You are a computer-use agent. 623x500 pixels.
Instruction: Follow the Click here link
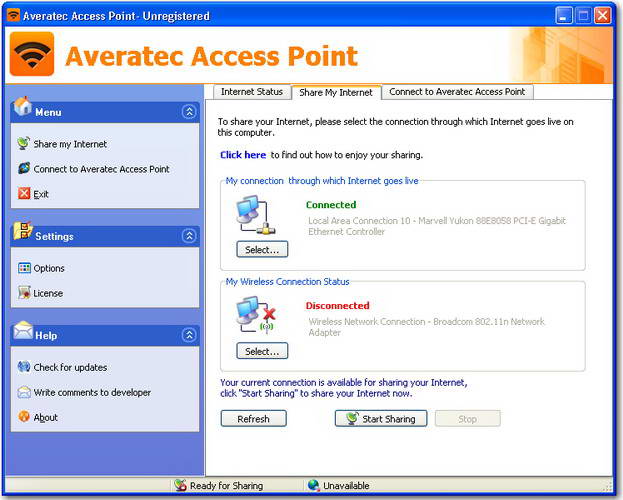click(243, 155)
